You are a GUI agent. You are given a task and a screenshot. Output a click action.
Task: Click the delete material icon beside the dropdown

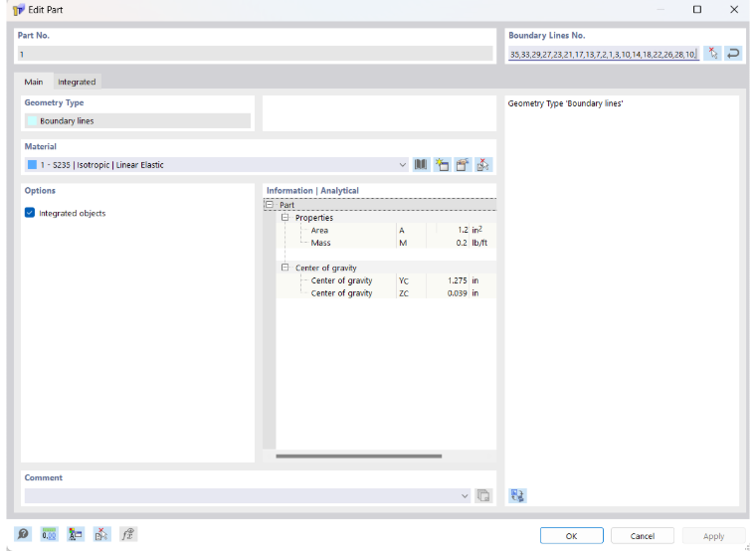483,165
